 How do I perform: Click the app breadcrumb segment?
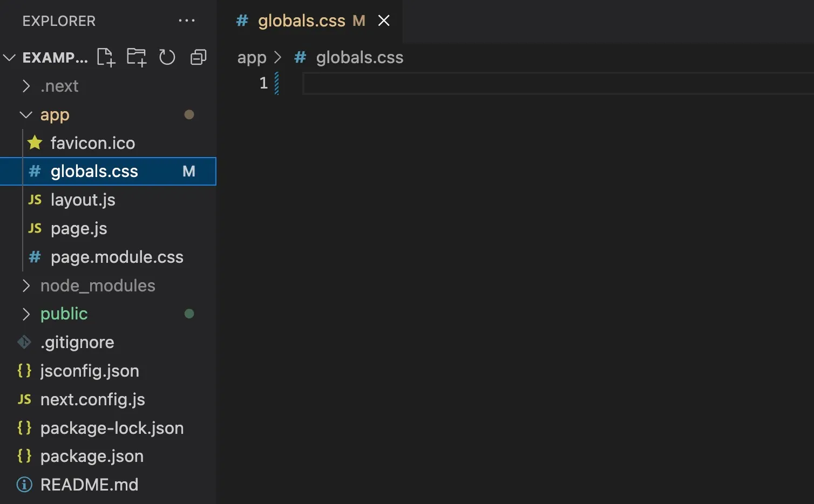(x=252, y=57)
